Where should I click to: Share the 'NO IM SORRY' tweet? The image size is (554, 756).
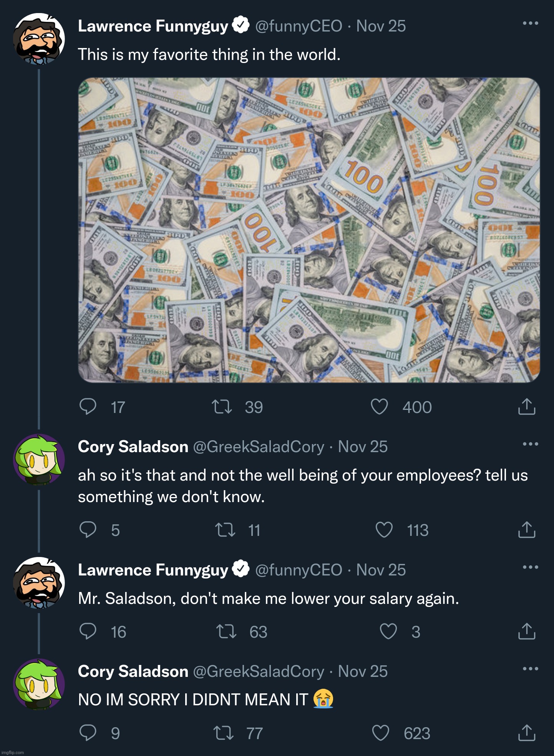[x=526, y=733]
